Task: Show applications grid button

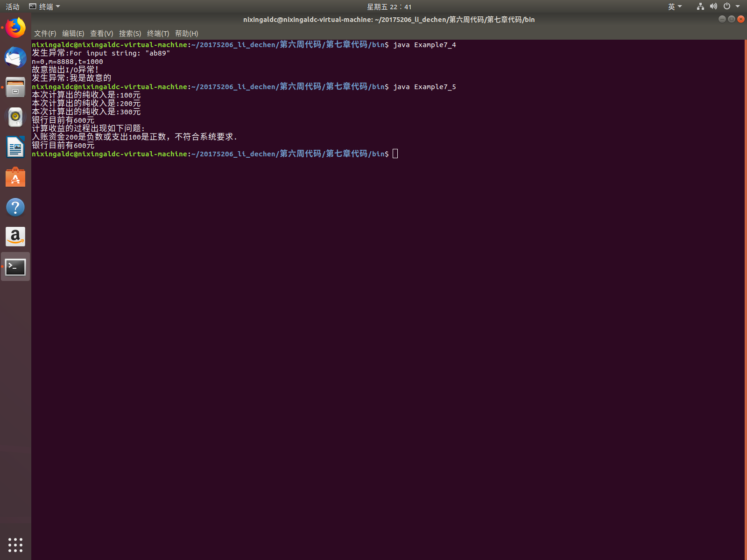Action: [x=15, y=545]
